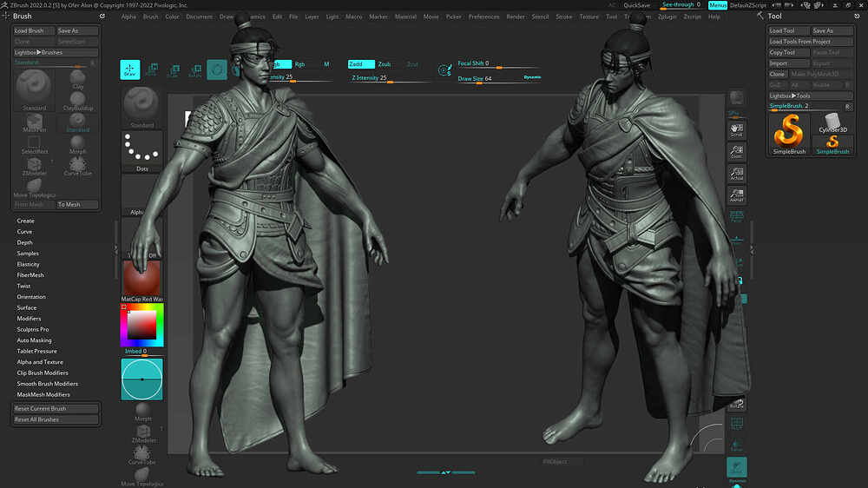This screenshot has width=868, height=488.
Task: Select Move Topological brush in Brush palette
Action: click(x=35, y=188)
